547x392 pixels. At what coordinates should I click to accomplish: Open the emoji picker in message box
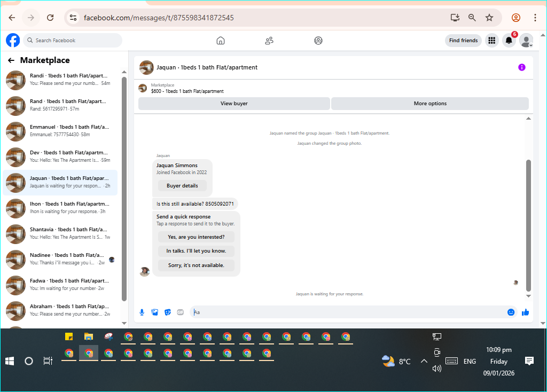tap(511, 312)
